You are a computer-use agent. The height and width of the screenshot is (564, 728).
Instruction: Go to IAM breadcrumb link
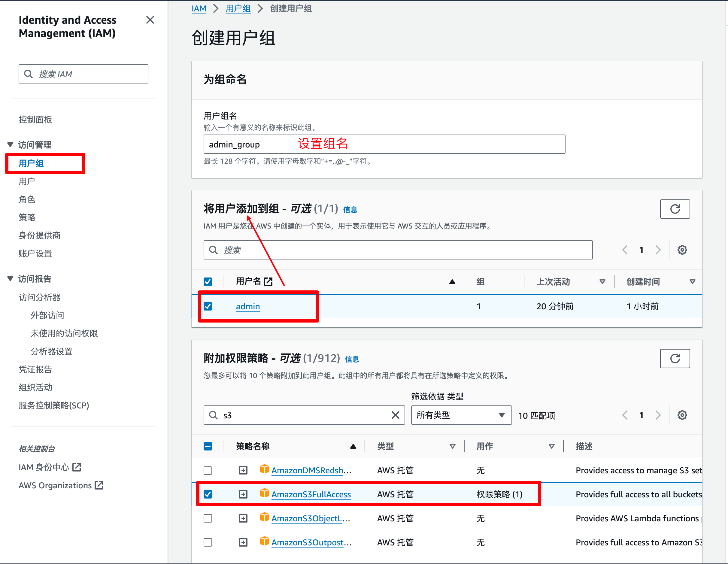coord(199,8)
